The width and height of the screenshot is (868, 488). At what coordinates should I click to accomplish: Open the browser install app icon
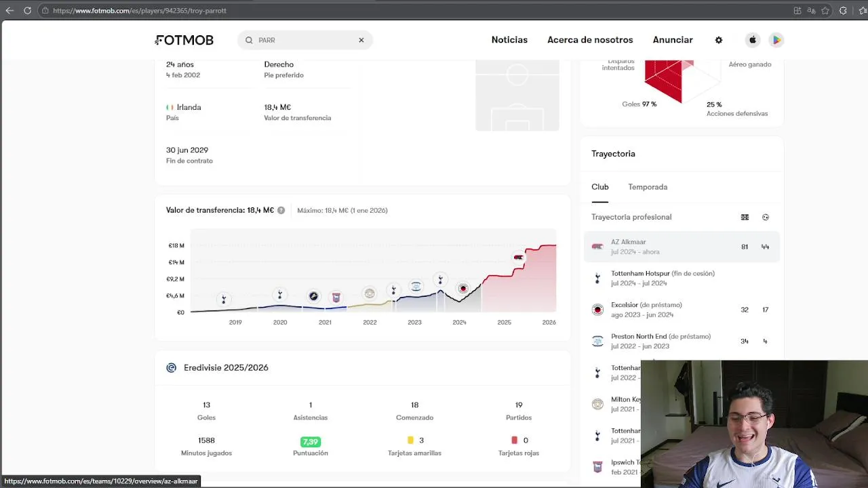[797, 10]
